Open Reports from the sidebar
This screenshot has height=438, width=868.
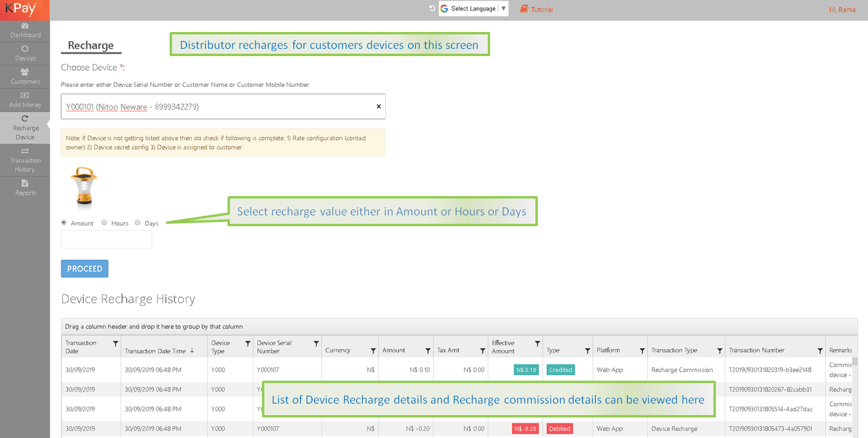[25, 188]
